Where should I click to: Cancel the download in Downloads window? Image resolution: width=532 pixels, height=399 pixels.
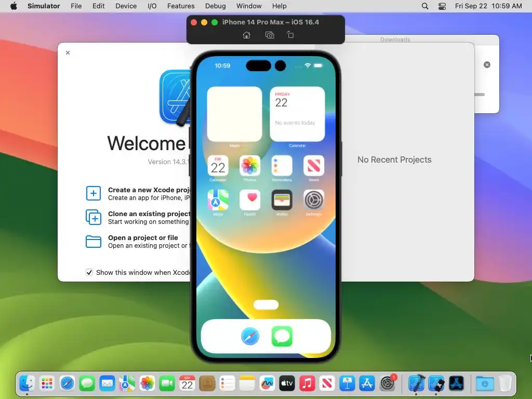pos(487,65)
